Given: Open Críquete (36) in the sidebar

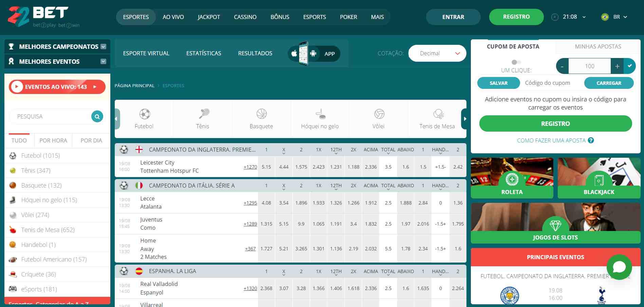Looking at the screenshot, I should 57,274.
